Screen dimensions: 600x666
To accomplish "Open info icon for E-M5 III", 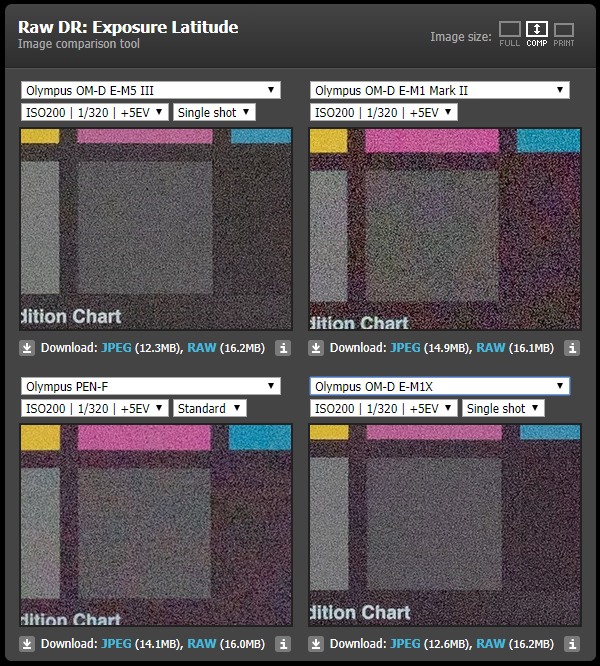I will point(282,348).
